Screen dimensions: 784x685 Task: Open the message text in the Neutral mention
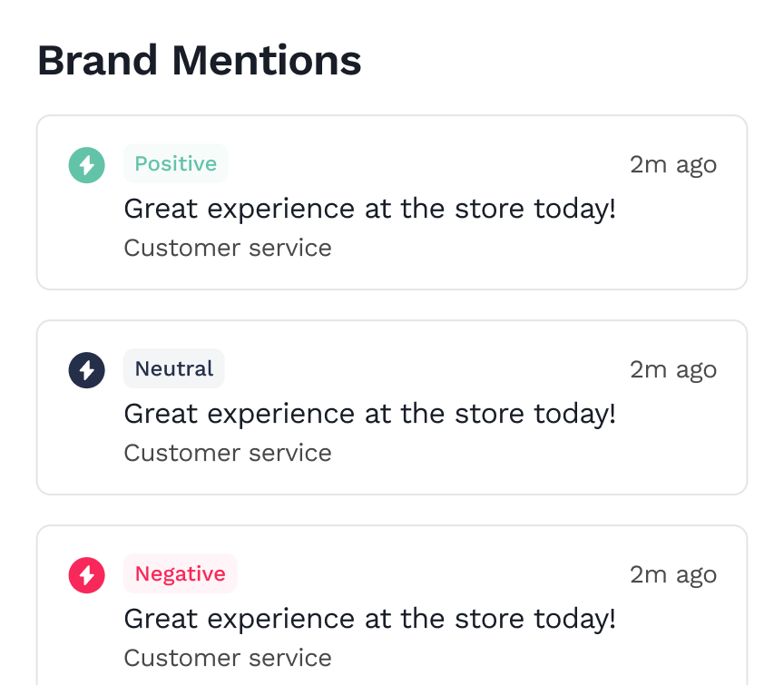pyautogui.click(x=369, y=415)
